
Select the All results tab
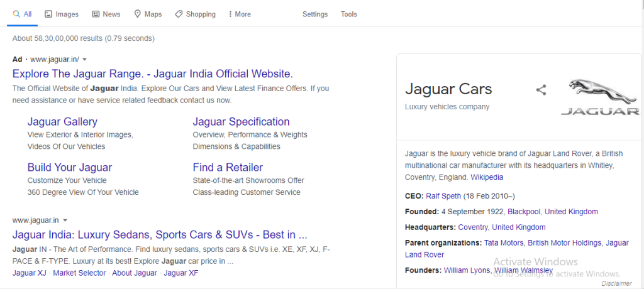click(x=22, y=14)
